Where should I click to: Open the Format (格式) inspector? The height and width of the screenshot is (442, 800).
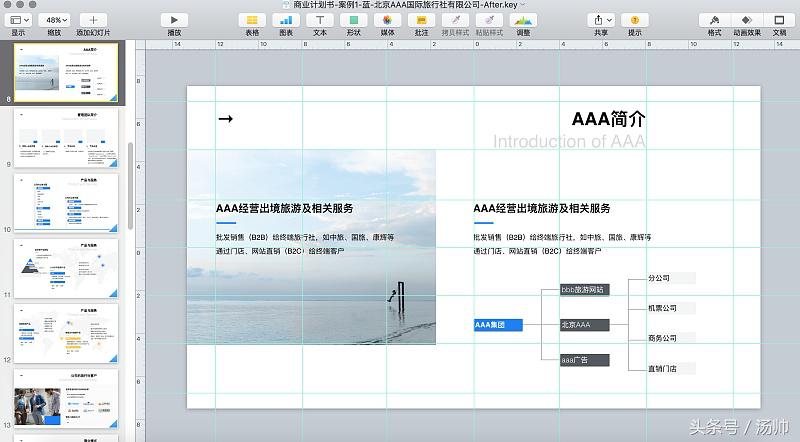coord(714,20)
